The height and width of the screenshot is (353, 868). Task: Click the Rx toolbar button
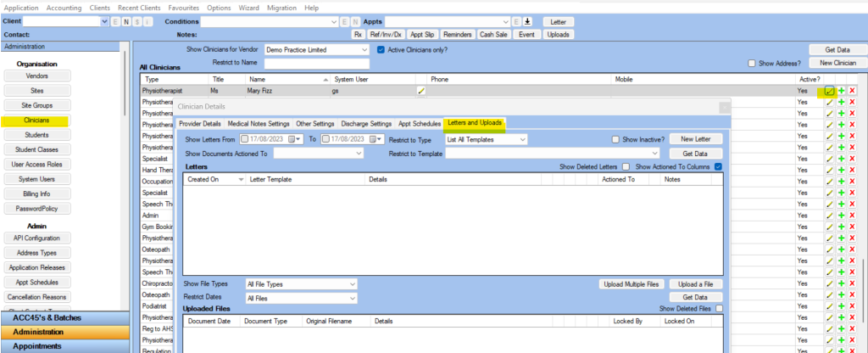click(x=359, y=34)
